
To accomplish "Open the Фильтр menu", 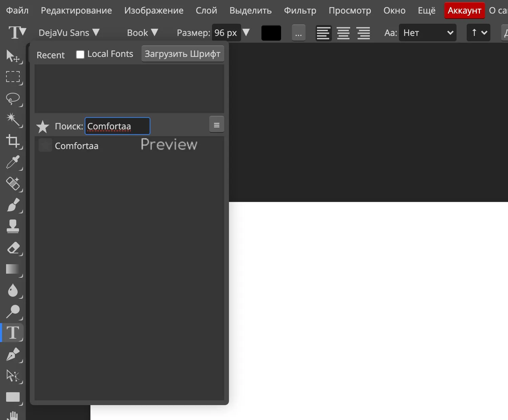I will click(x=300, y=10).
